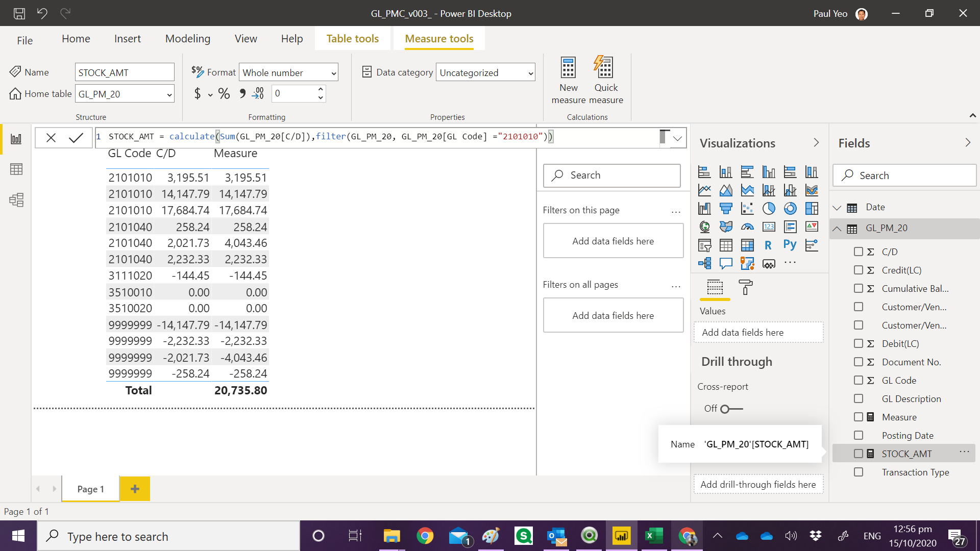Select the Pie chart visualization

click(x=769, y=208)
